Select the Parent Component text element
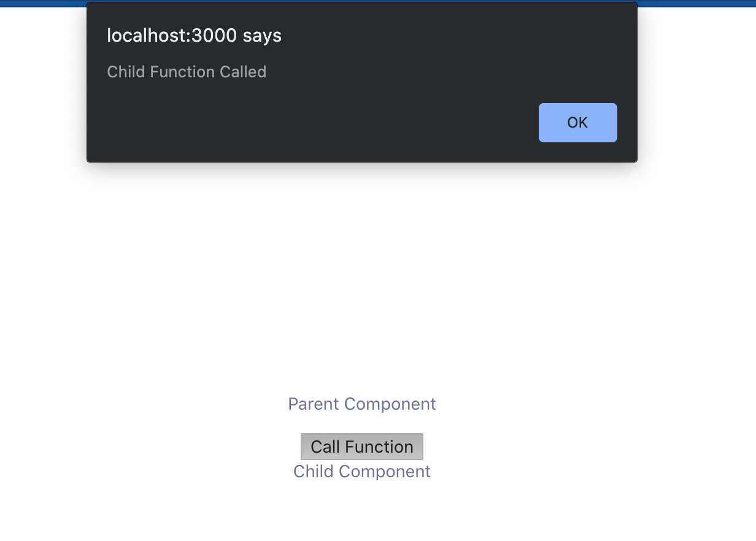This screenshot has height=541, width=756. [x=361, y=404]
